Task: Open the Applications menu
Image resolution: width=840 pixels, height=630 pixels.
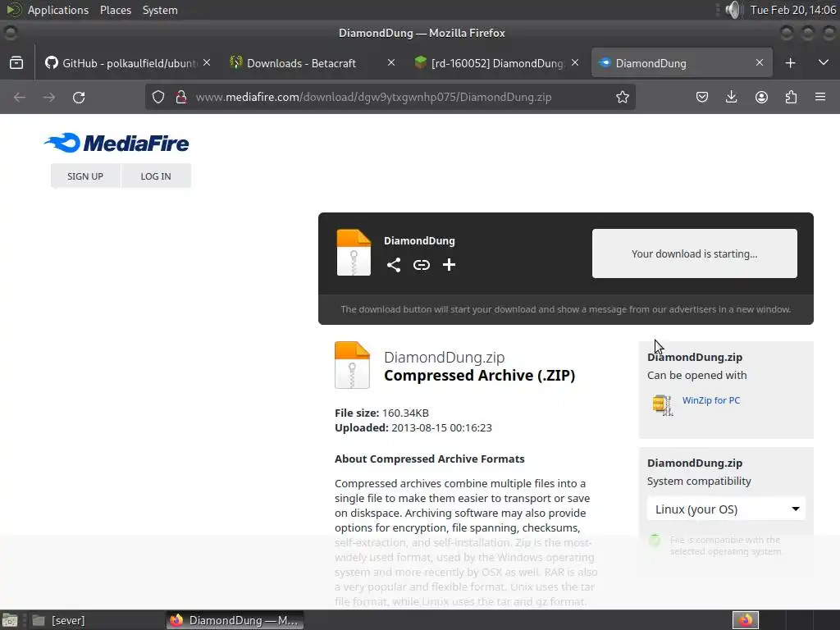Action: (58, 10)
